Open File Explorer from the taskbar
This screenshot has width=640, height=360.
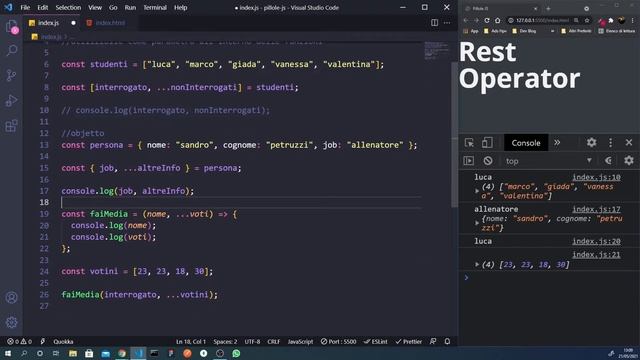(73, 353)
